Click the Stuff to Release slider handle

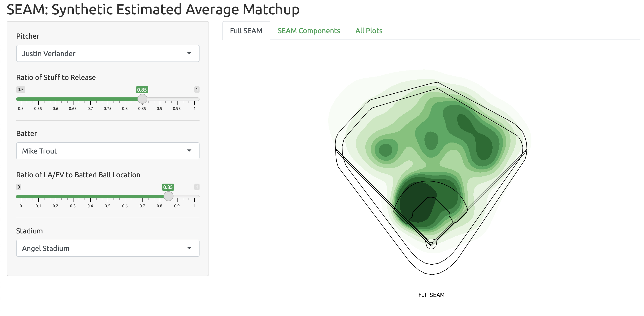point(142,99)
